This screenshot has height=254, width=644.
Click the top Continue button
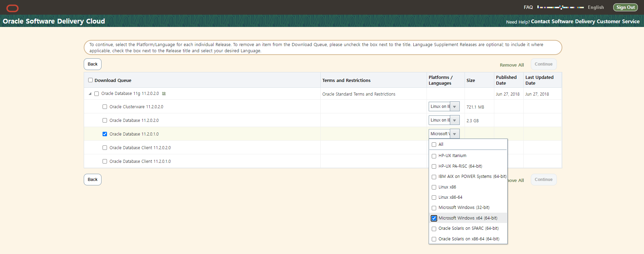pos(544,64)
